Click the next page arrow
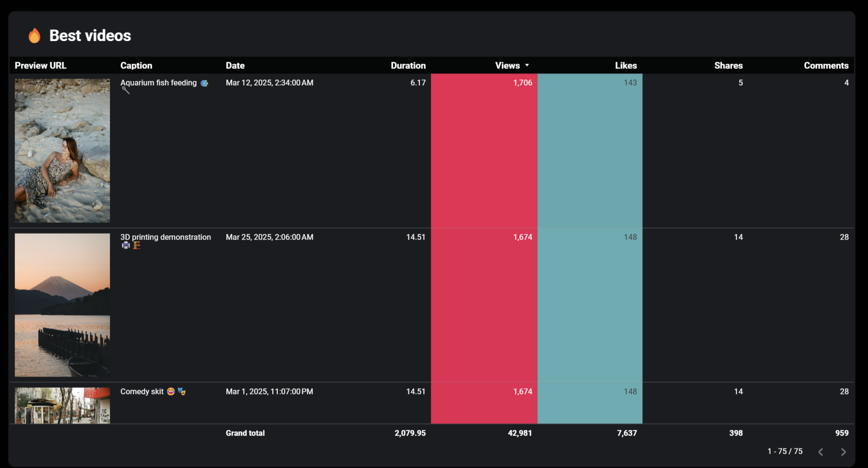Screen dimensions: 868x468 pos(843,452)
